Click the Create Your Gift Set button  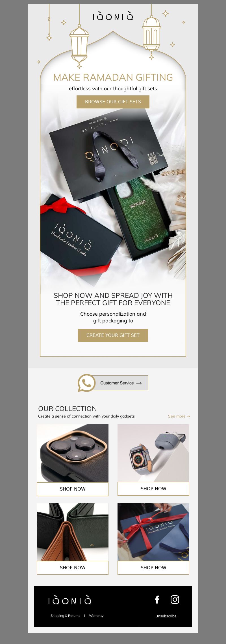tap(113, 335)
